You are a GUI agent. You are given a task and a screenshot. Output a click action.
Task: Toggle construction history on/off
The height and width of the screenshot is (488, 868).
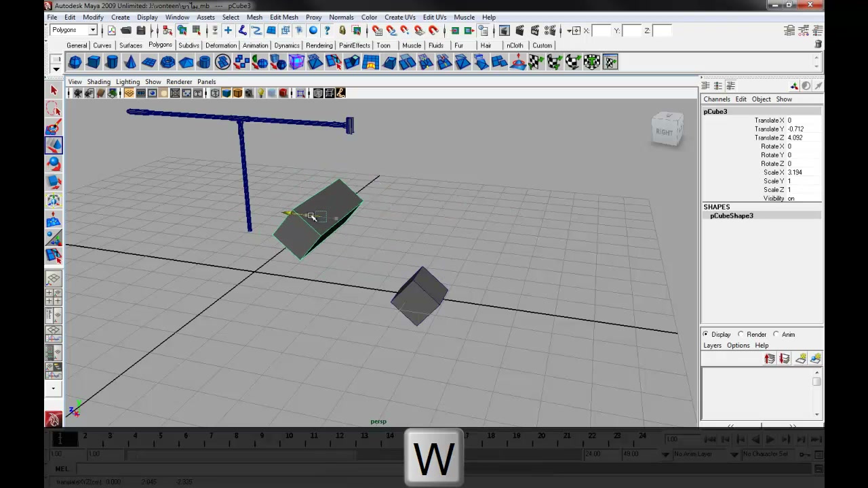(x=483, y=30)
